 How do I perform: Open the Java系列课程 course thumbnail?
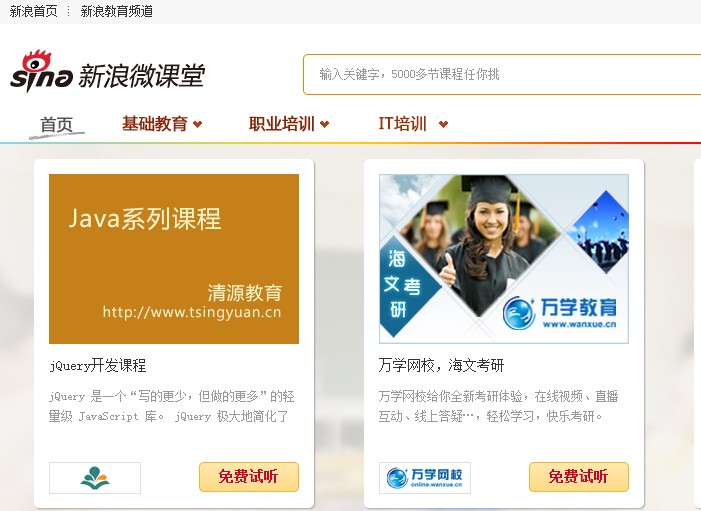click(x=174, y=259)
